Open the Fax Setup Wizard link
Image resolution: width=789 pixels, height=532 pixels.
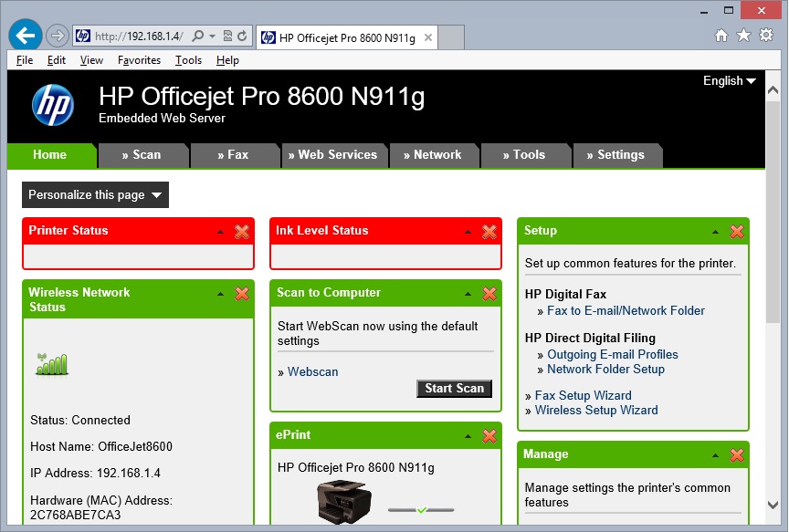[x=583, y=396]
